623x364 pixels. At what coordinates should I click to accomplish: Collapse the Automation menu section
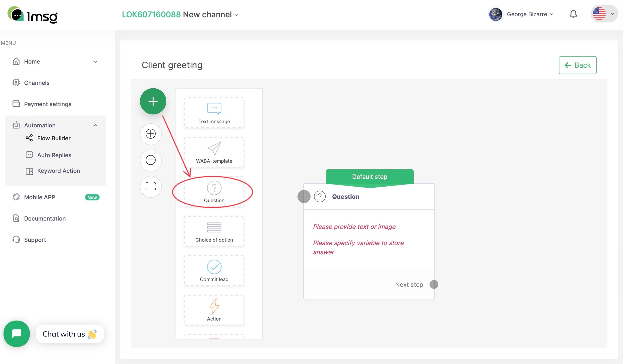pos(95,125)
